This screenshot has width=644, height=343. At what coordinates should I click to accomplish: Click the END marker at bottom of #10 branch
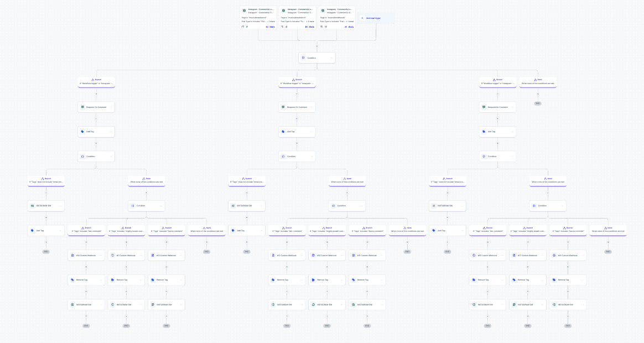pyautogui.click(x=86, y=326)
